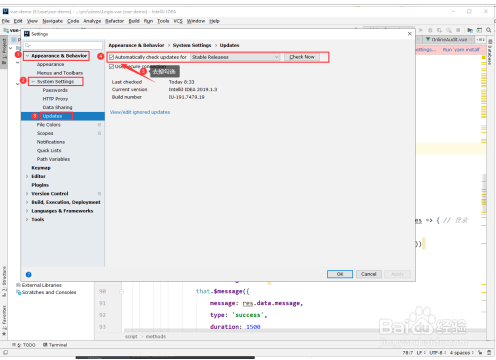Expand the Tools settings section
This screenshot has height=360, width=496.
click(27, 220)
